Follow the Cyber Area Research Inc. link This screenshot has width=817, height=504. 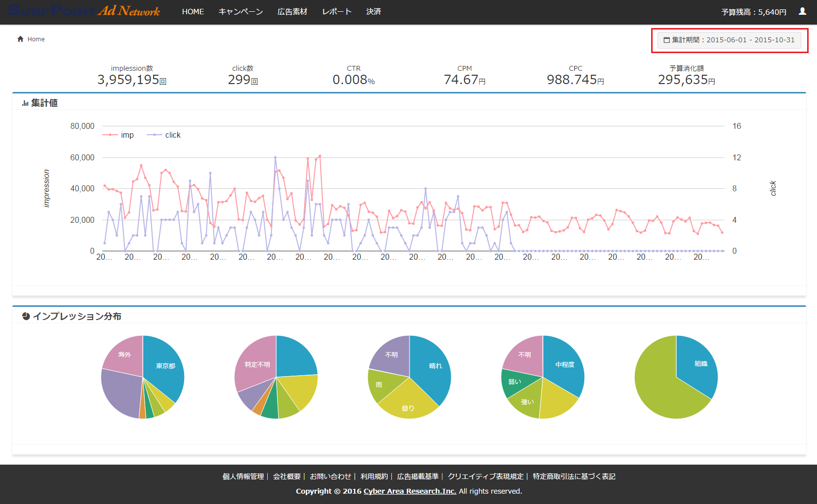click(x=409, y=491)
